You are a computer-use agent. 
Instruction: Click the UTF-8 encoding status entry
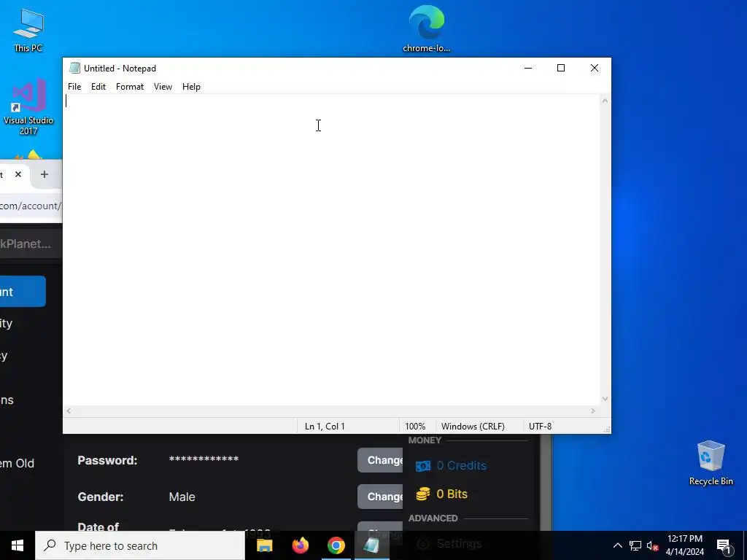point(541,426)
